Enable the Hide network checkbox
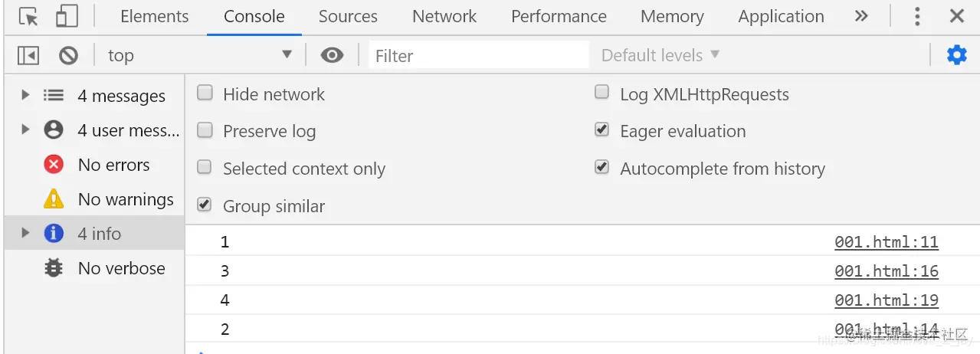This screenshot has width=980, height=354. 205,93
